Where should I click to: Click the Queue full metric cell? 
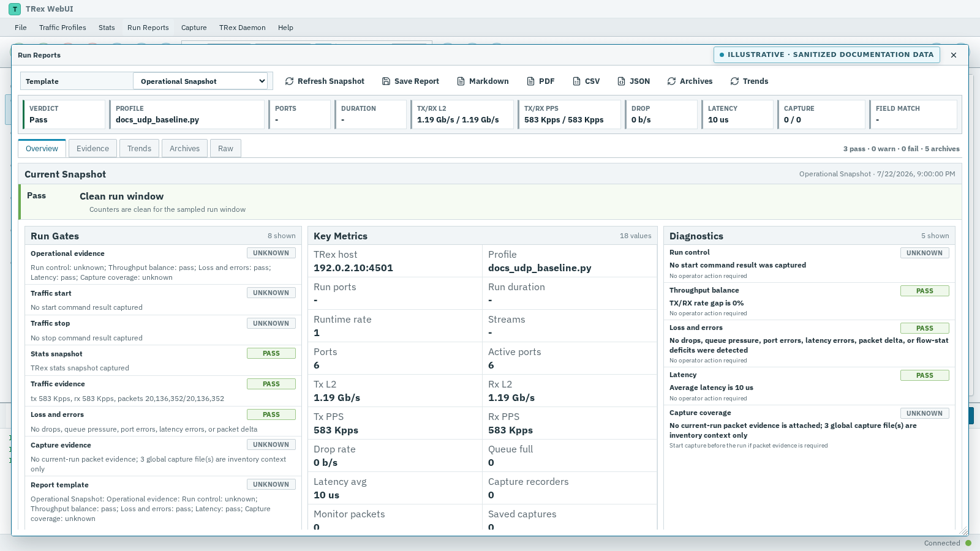570,455
